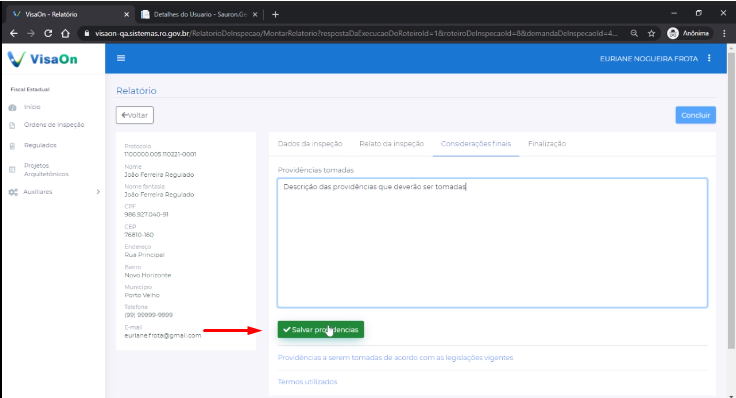Expand the Auxiliares submenu chevron

click(x=98, y=192)
